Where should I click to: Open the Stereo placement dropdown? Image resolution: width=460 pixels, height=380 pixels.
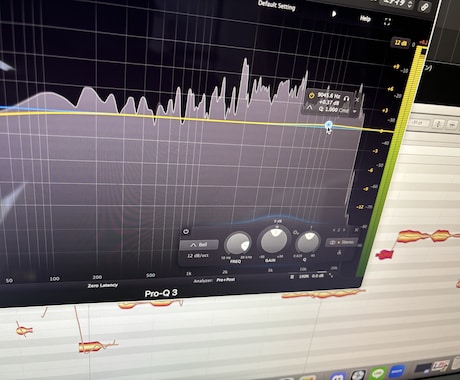pos(341,242)
